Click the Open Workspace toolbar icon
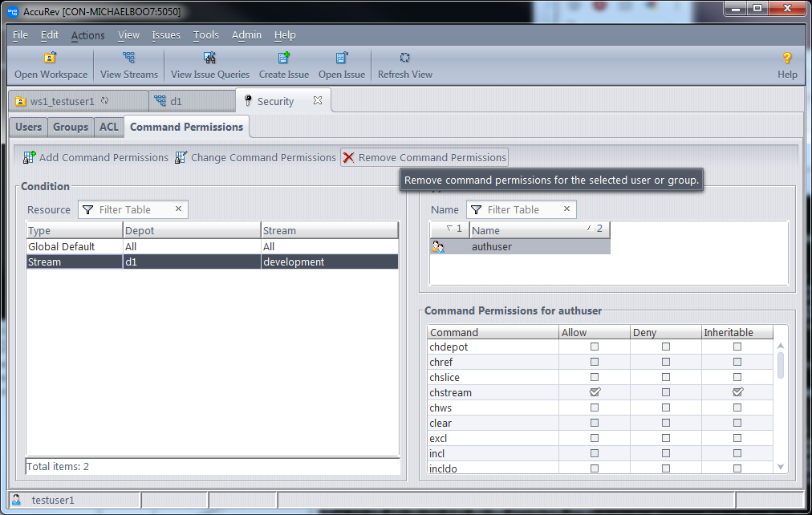 click(50, 59)
